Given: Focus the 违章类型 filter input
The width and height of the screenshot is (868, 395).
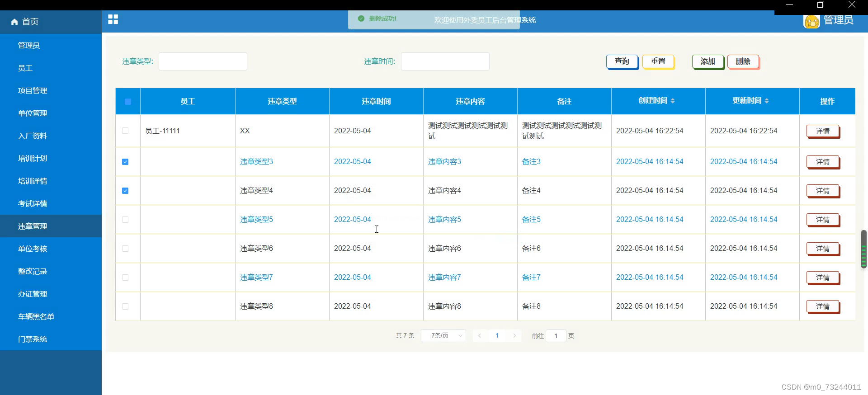Looking at the screenshot, I should click(203, 61).
